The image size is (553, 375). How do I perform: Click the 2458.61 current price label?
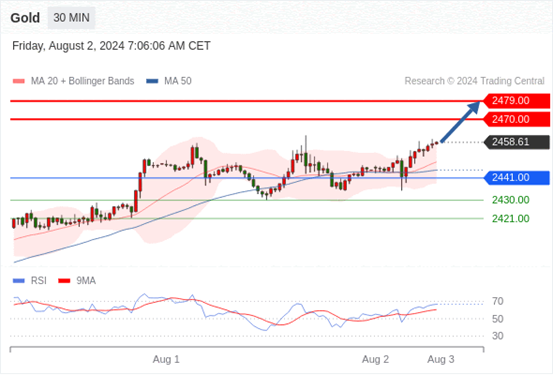click(x=516, y=142)
